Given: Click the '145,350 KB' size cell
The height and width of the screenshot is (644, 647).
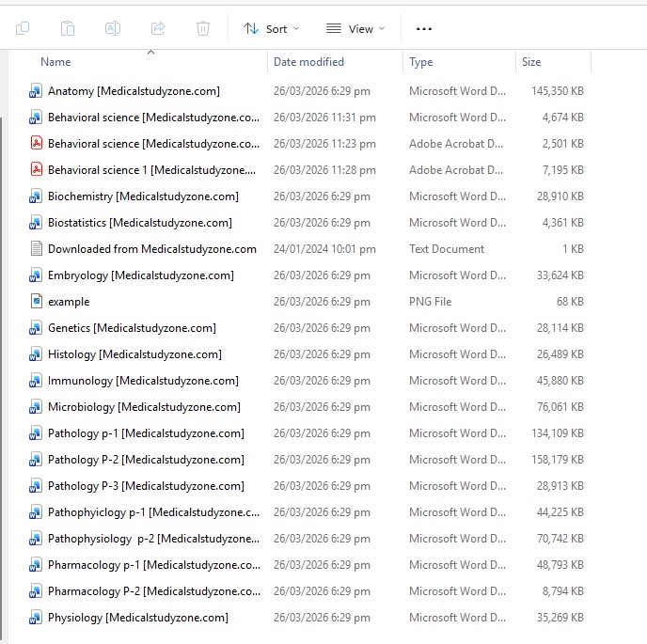Looking at the screenshot, I should [x=558, y=91].
